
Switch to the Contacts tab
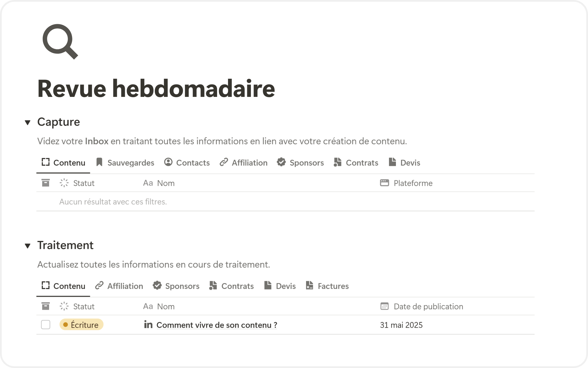point(187,163)
